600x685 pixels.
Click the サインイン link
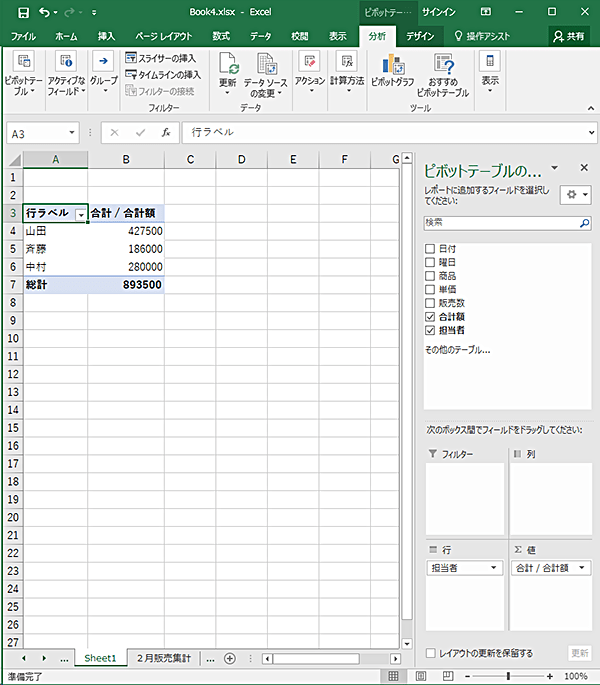coord(438,12)
